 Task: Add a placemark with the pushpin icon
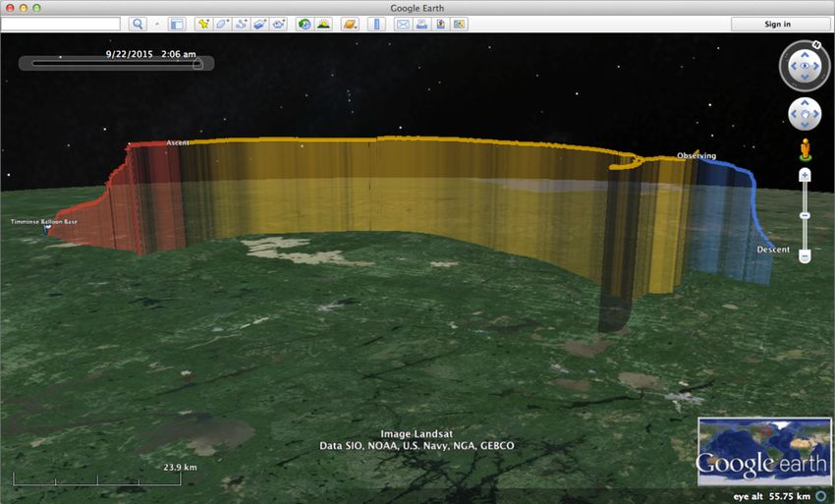[203, 24]
